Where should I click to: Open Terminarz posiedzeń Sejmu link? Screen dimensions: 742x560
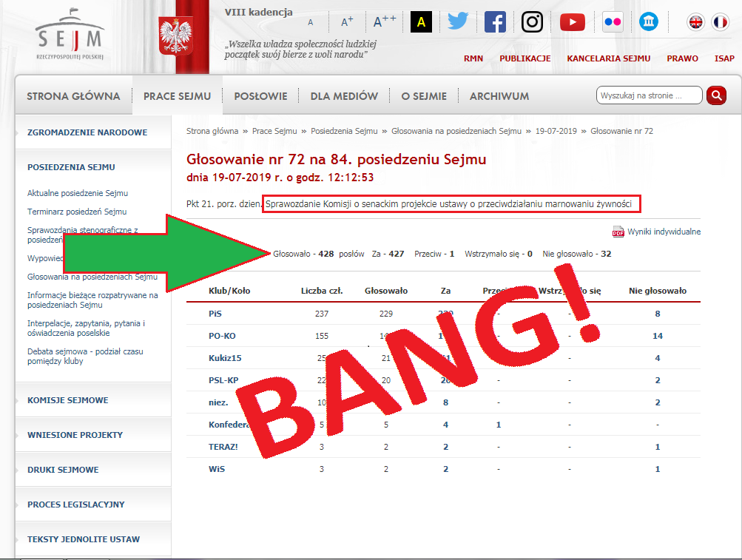tap(77, 212)
